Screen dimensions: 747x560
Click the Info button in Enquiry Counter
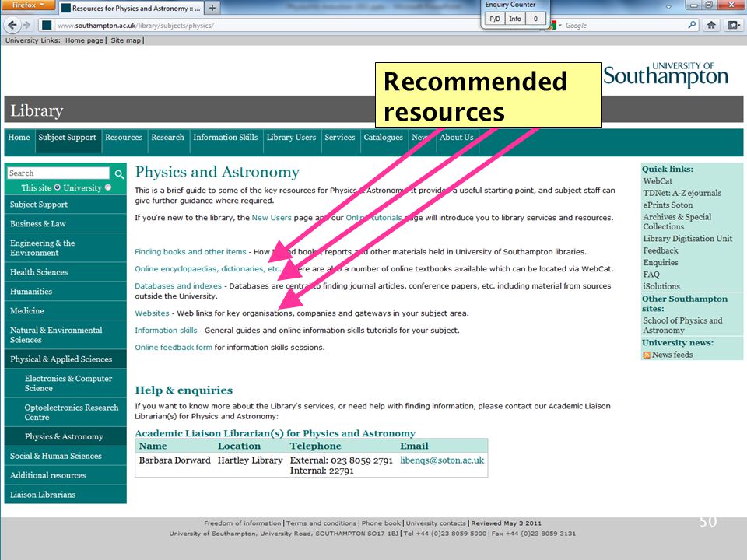coord(514,19)
